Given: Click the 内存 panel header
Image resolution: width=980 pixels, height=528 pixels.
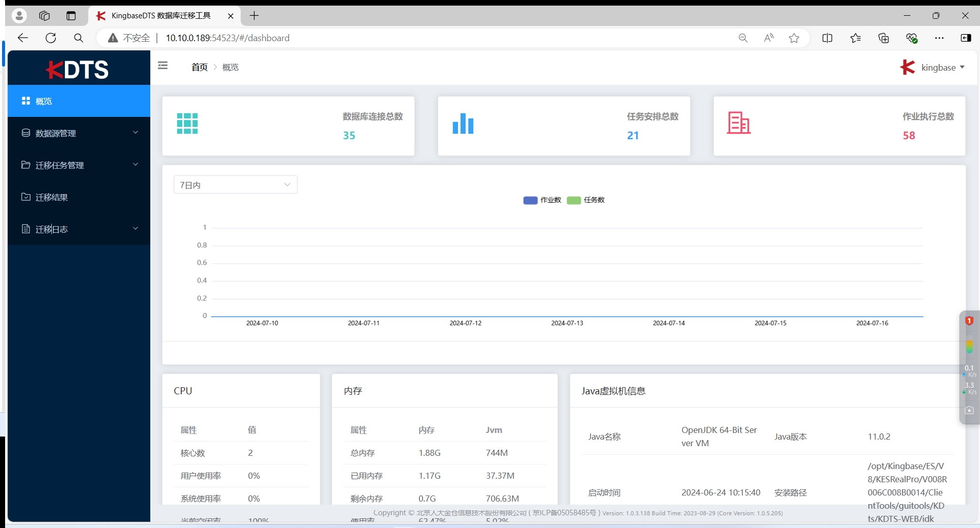Looking at the screenshot, I should [x=353, y=391].
